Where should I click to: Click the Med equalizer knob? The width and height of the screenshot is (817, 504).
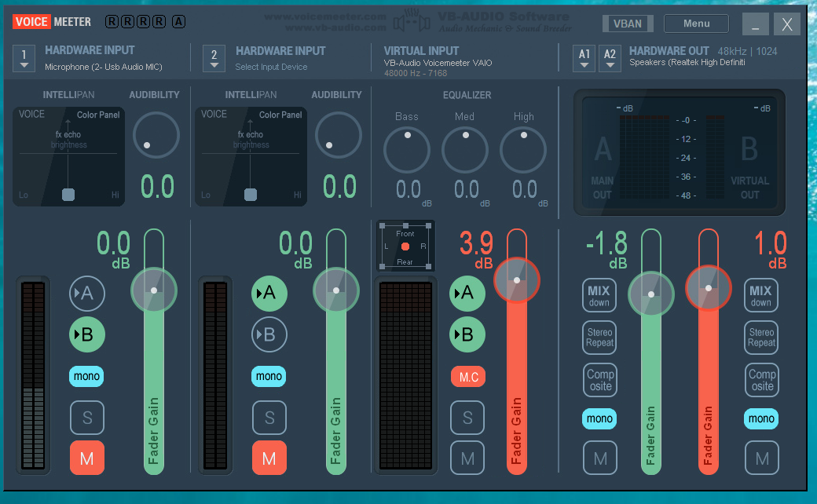[465, 150]
